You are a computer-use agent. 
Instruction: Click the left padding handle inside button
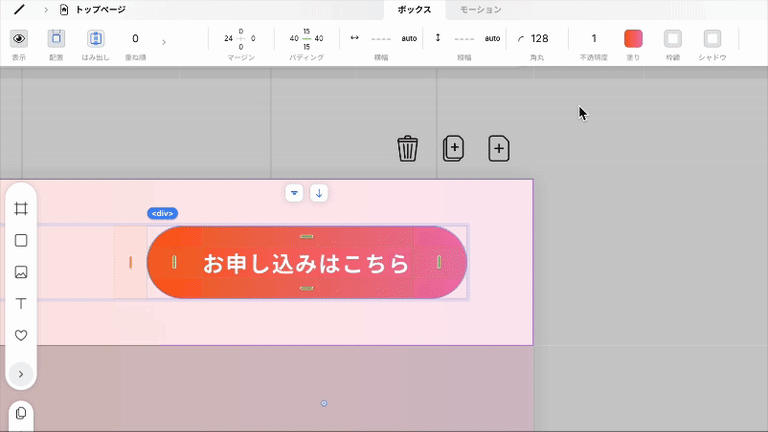pos(174,263)
